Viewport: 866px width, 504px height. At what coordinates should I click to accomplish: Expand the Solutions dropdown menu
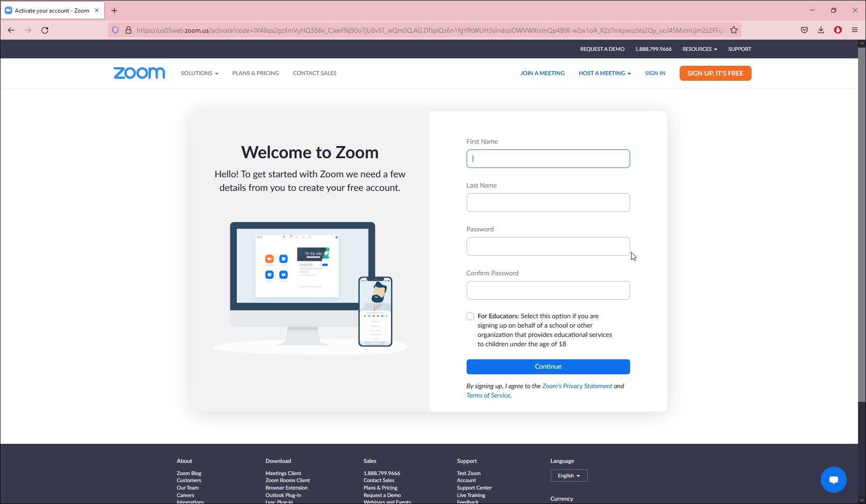(x=199, y=73)
